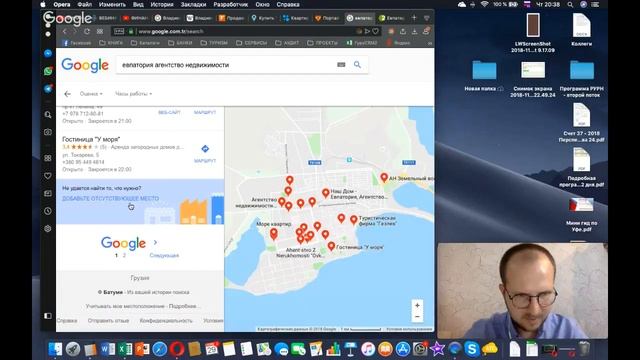
Task: Launch Finder from the Dock
Action: pyautogui.click(x=56, y=349)
